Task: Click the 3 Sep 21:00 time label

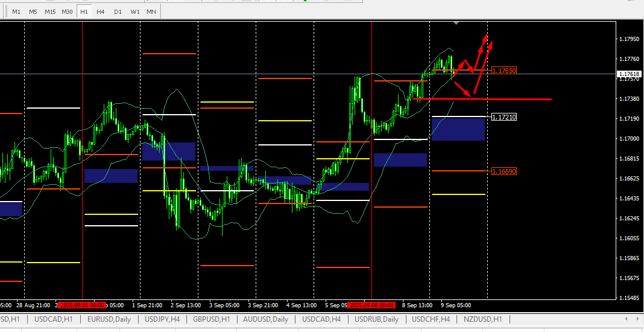Action: [x=263, y=305]
